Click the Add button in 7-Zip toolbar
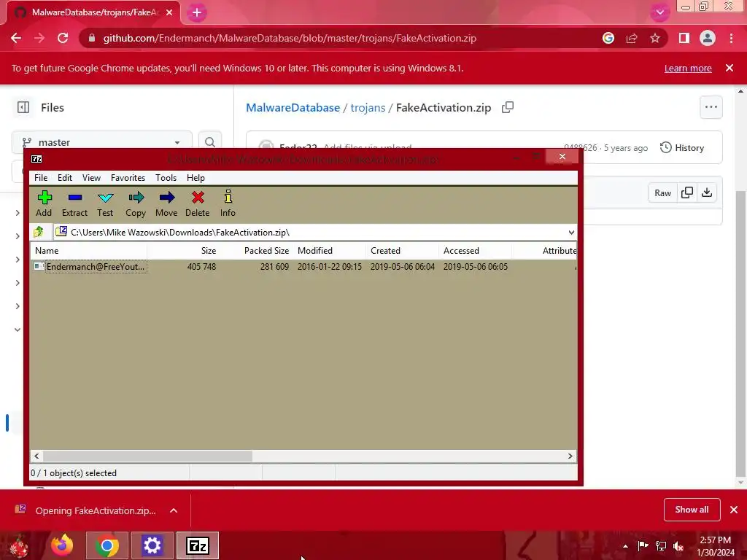Image resolution: width=747 pixels, height=560 pixels. 44,204
